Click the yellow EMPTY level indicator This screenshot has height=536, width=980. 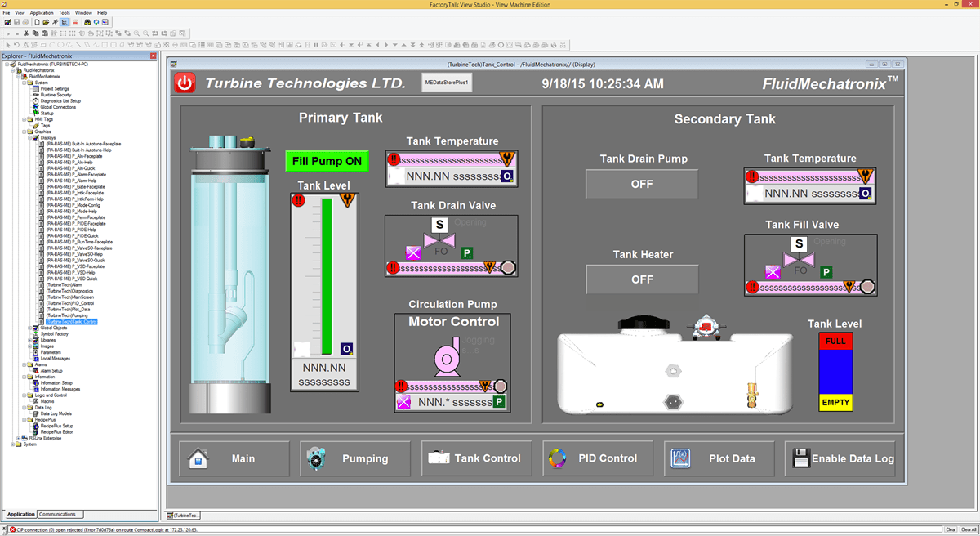(835, 402)
